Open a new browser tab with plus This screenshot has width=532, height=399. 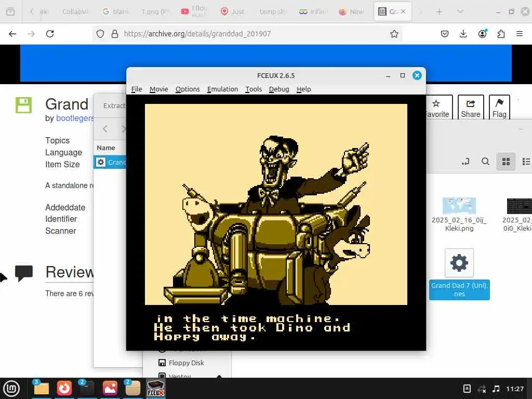click(x=439, y=11)
